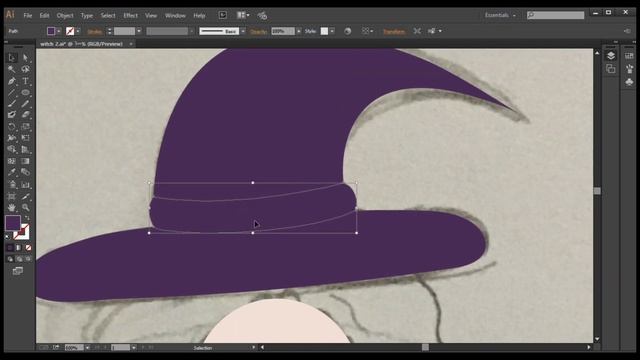
Task: Change the screen mode
Action: [x=18, y=271]
